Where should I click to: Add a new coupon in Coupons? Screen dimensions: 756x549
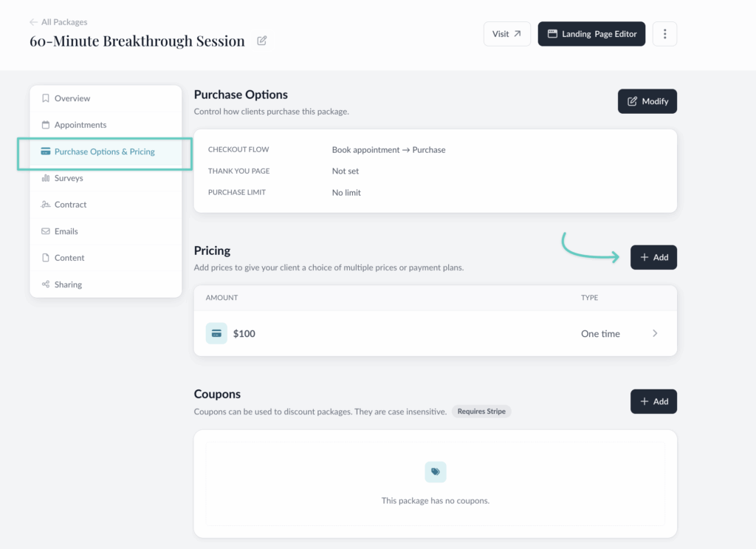(x=653, y=401)
